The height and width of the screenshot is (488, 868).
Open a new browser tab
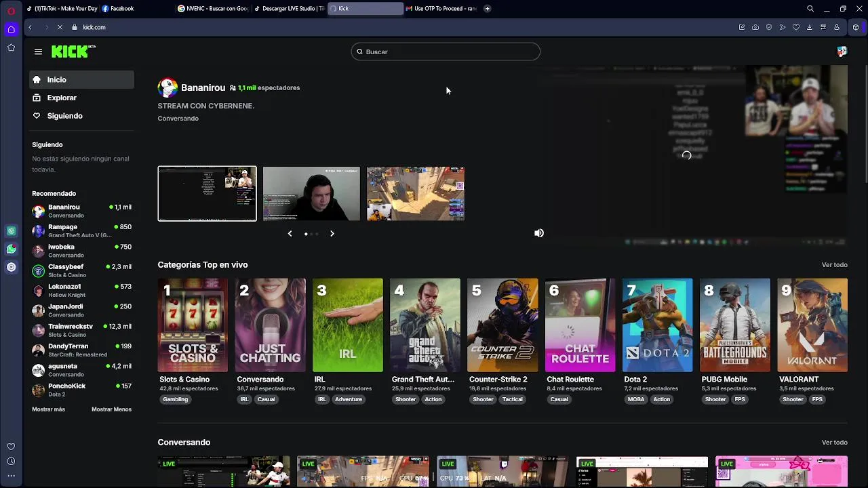tap(487, 9)
